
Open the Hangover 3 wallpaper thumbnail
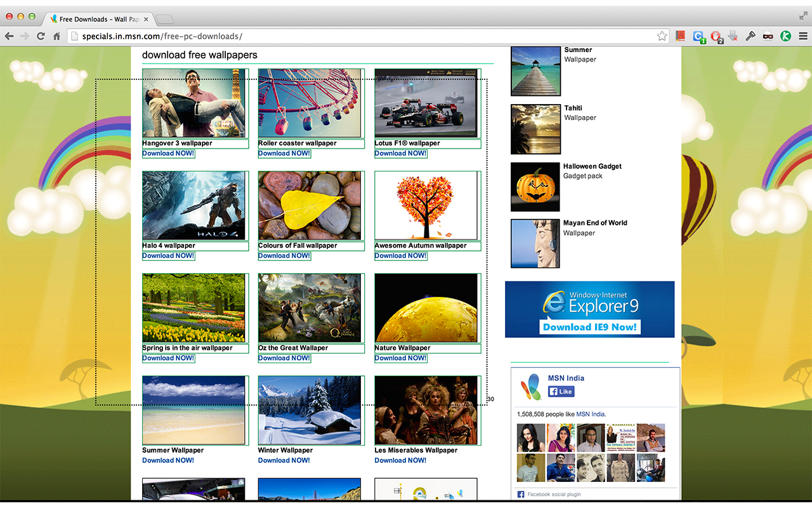(193, 103)
